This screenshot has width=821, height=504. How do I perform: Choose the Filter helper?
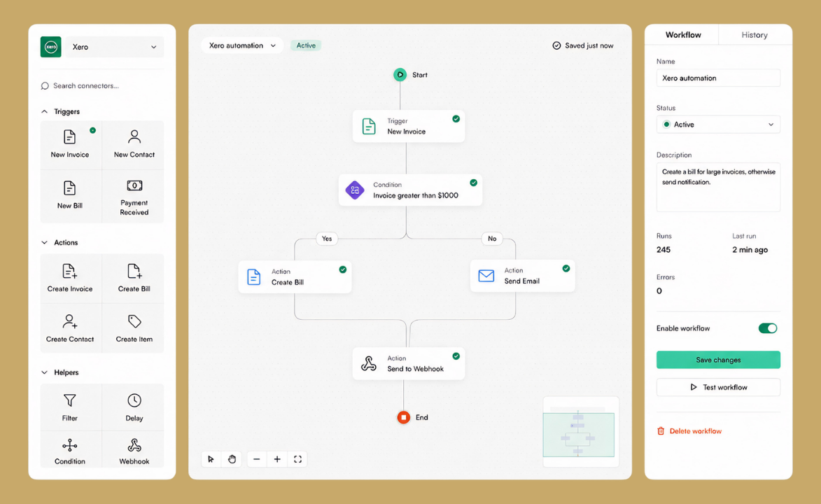pos(70,407)
